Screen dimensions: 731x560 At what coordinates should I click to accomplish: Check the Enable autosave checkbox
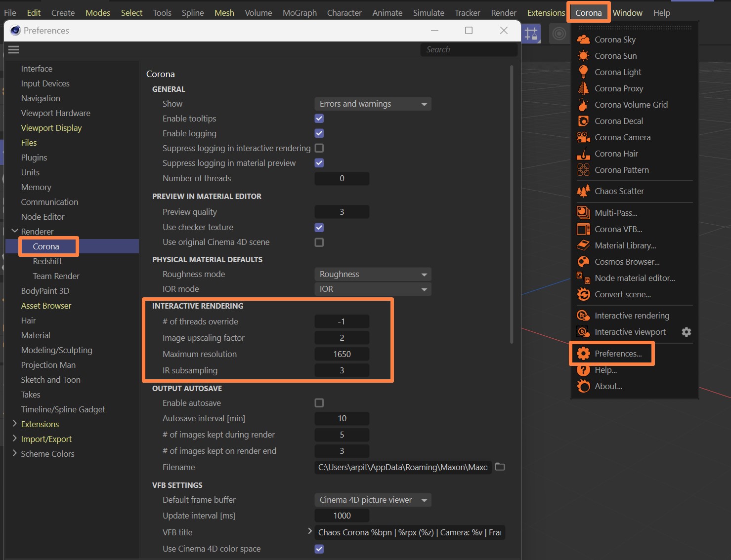click(x=319, y=403)
